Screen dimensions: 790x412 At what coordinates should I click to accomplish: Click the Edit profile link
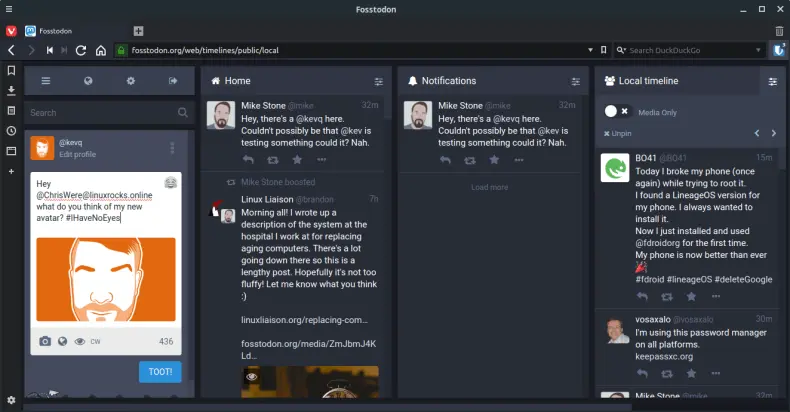click(78, 155)
